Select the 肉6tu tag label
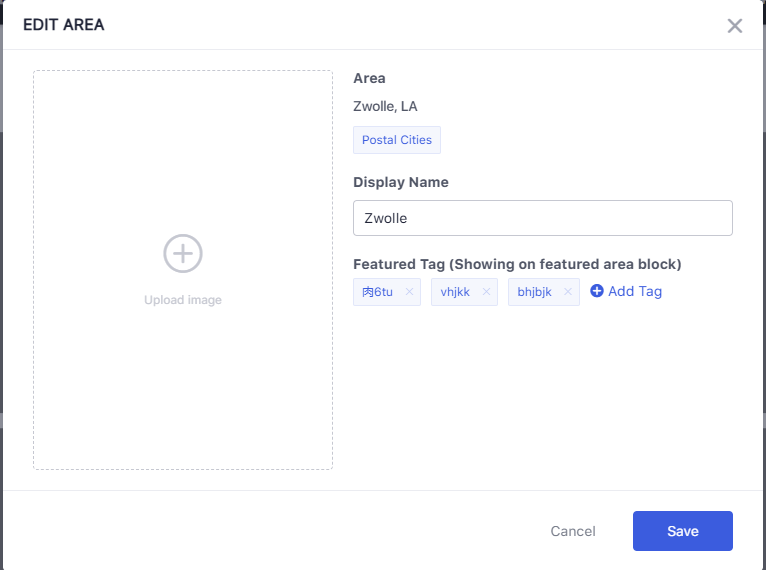 coord(377,292)
